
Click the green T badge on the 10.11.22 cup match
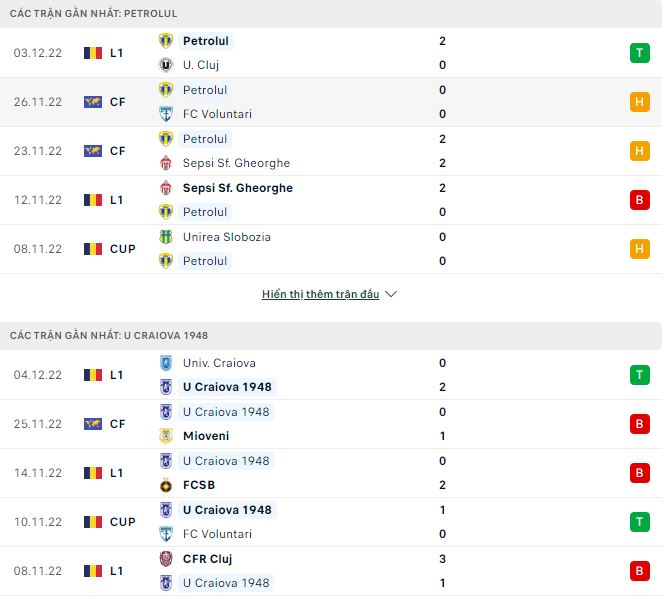639,522
